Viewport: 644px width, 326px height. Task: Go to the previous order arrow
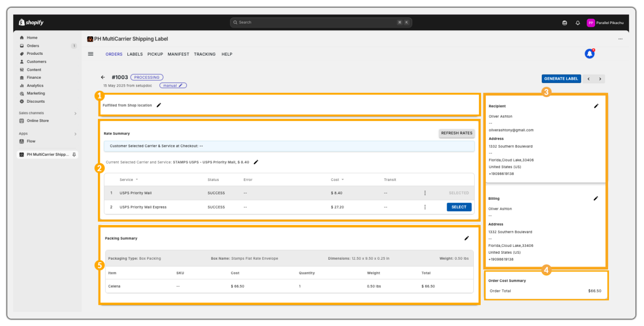click(588, 79)
